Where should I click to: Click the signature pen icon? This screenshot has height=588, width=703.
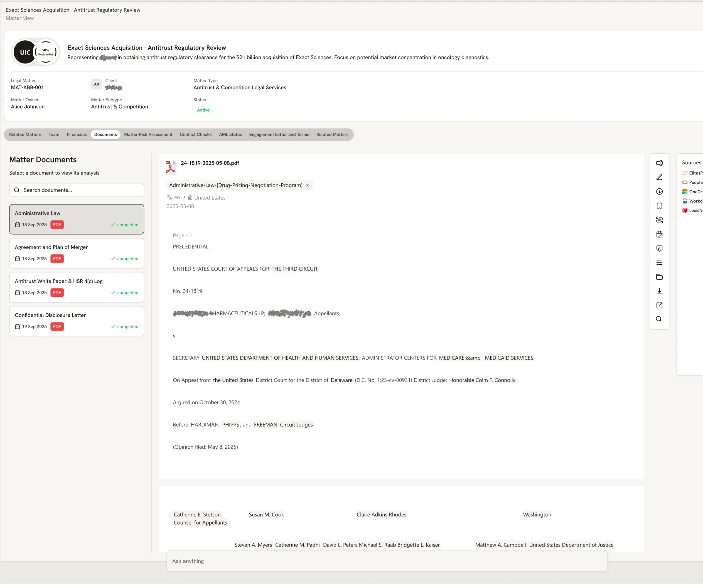659,177
